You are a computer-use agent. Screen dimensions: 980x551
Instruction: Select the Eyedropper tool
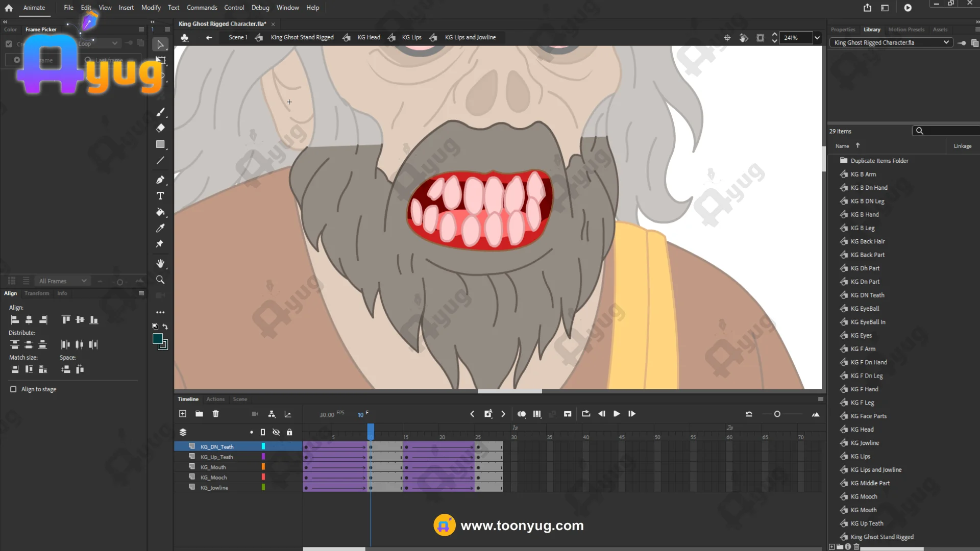click(160, 228)
